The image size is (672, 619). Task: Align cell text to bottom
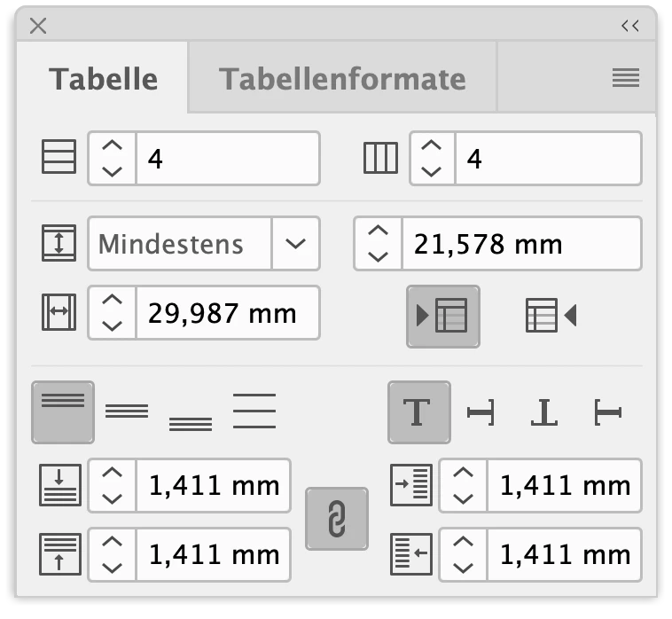191,422
